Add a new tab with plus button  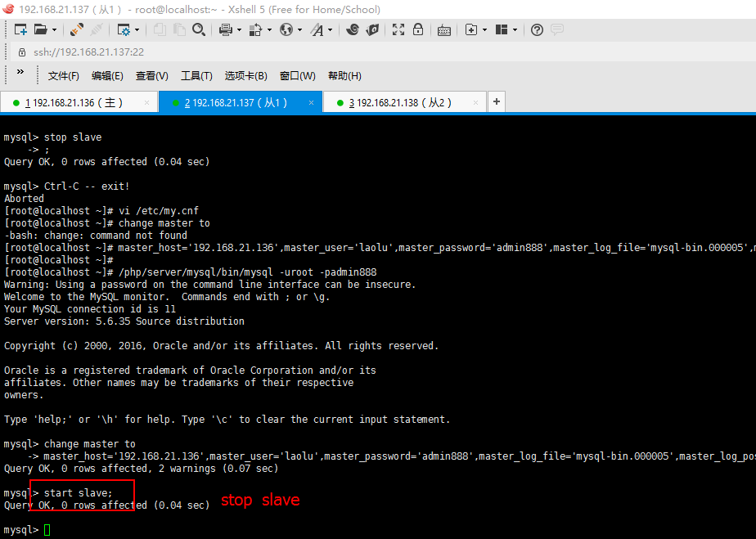point(496,102)
